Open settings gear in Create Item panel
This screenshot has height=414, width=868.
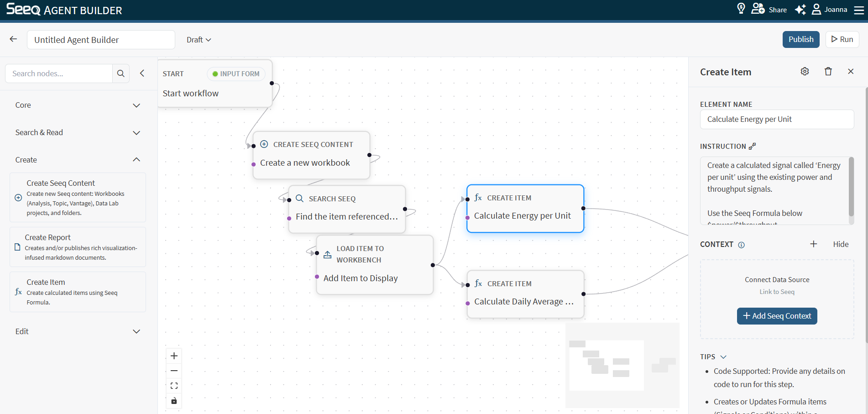pos(805,71)
